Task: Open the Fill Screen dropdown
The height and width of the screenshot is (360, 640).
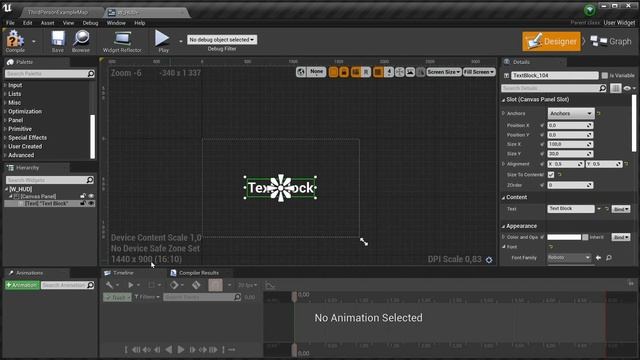Action: click(479, 72)
